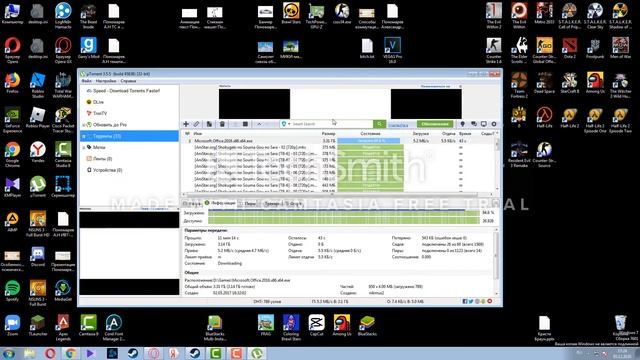Open CapCut desktop shortcut

316,325
